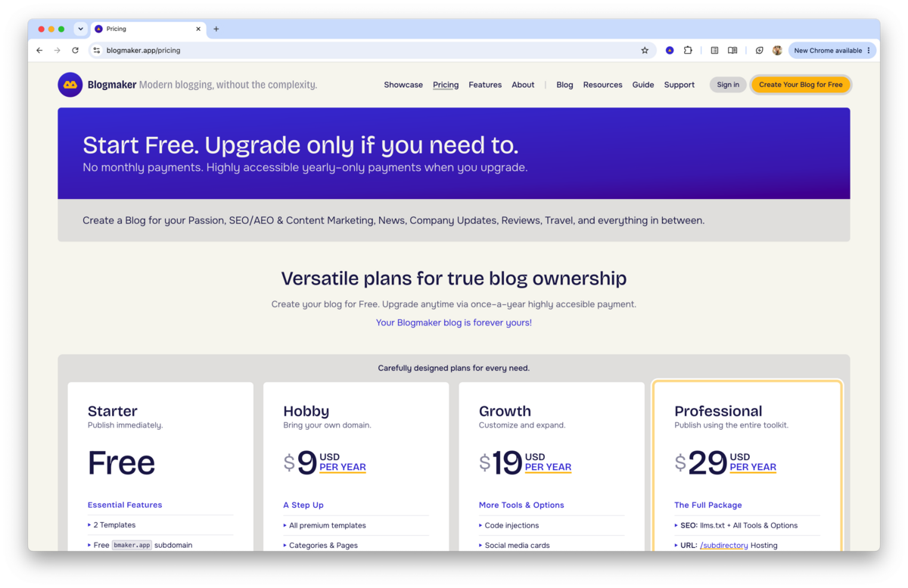Click the Free price in Starter card
This screenshot has height=588, width=908.
pyautogui.click(x=121, y=462)
